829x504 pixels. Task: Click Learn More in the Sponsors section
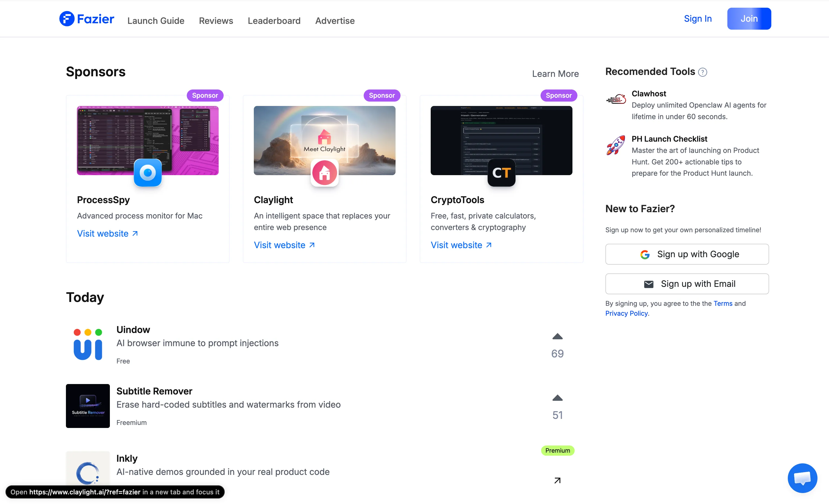(x=555, y=74)
